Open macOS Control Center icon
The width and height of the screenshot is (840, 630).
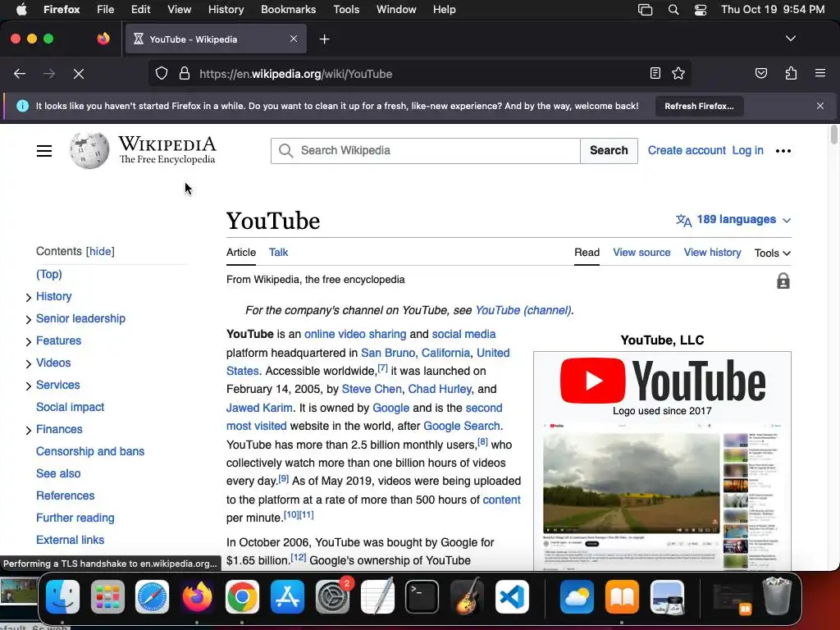pyautogui.click(x=701, y=10)
